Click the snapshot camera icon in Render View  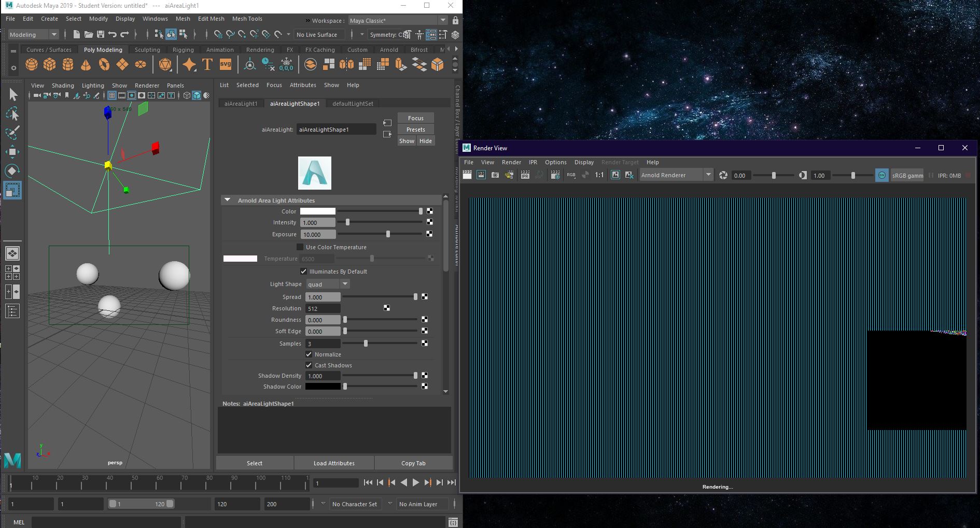point(495,175)
